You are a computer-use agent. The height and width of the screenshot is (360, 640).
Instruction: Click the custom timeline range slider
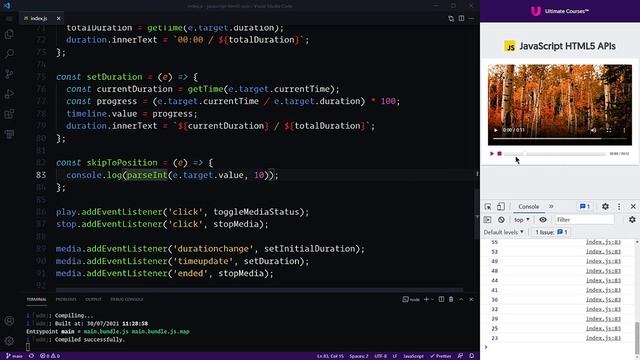point(555,154)
